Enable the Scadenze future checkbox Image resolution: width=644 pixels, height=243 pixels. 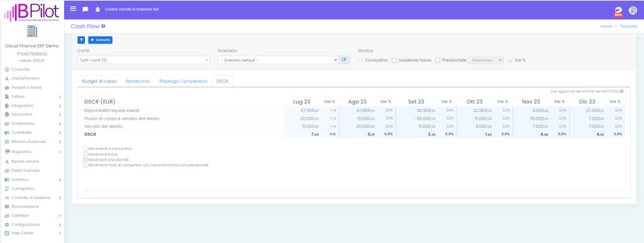pos(394,60)
